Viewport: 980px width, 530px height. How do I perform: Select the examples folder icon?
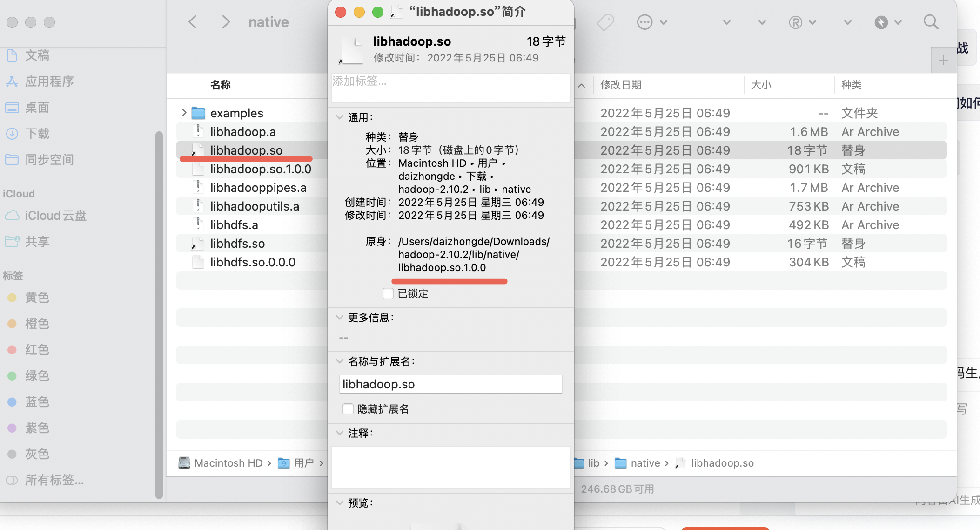(198, 113)
